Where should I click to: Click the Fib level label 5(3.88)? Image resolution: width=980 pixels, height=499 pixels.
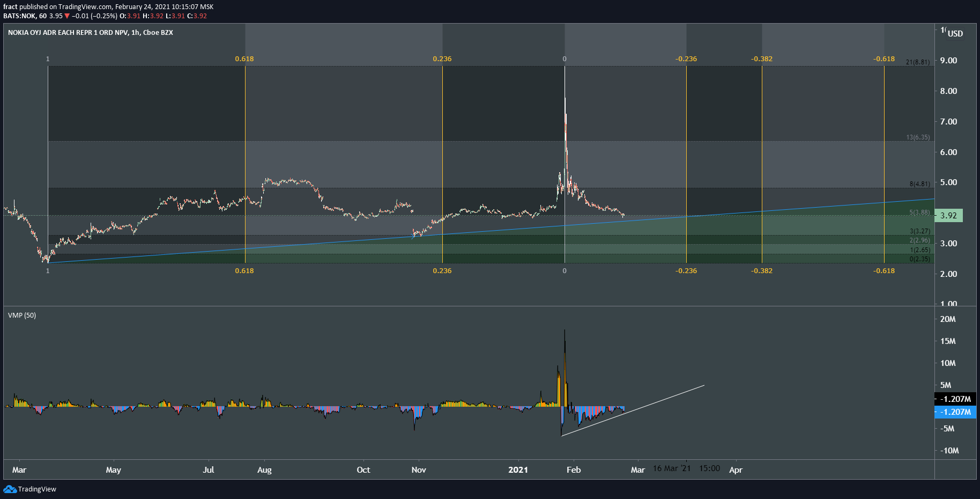(x=919, y=212)
